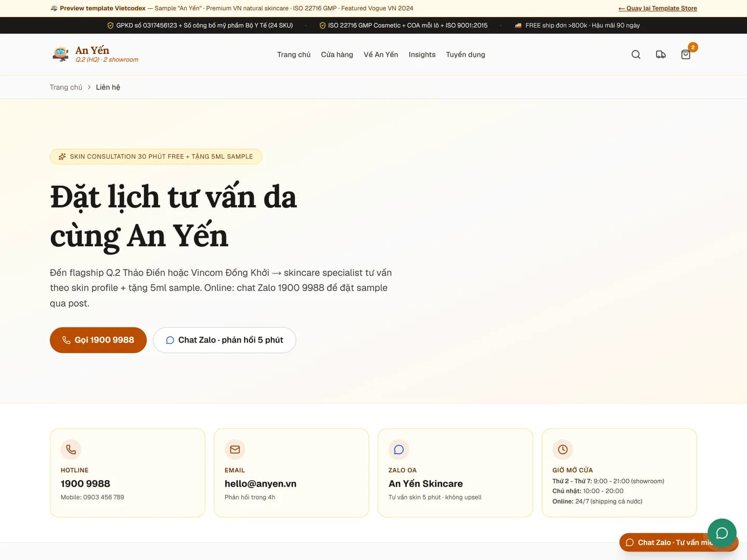Click An Yến brand name text

(92, 50)
